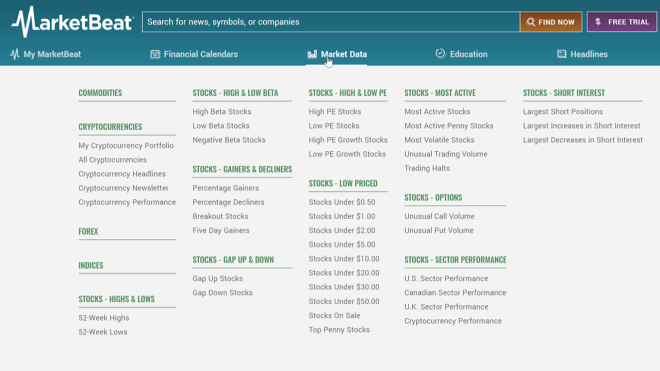The width and height of the screenshot is (660, 371).
Task: Open U.K. Sector Performance link
Action: 446,307
